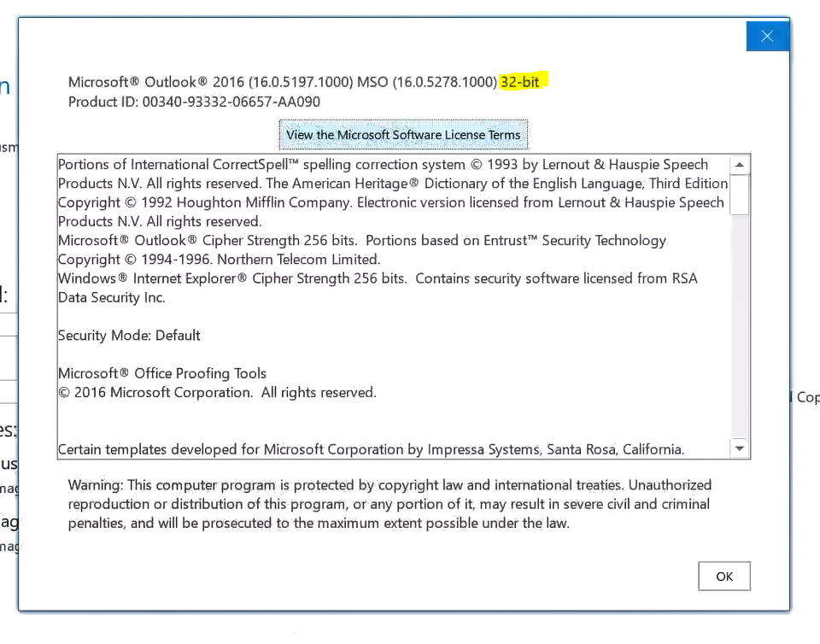
Task: Click the Microsoft Office Proofing Tools line
Action: pos(162,373)
